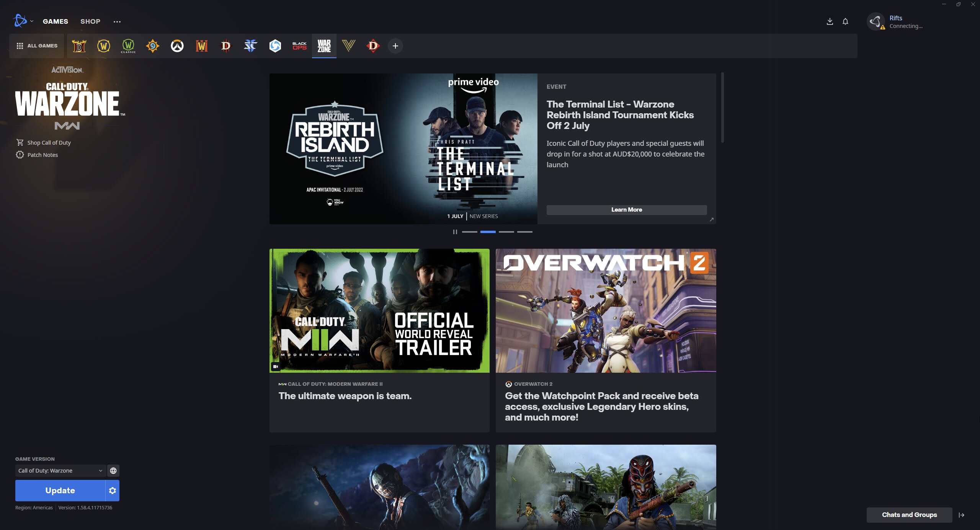Open the three-dot more menu

pyautogui.click(x=117, y=22)
